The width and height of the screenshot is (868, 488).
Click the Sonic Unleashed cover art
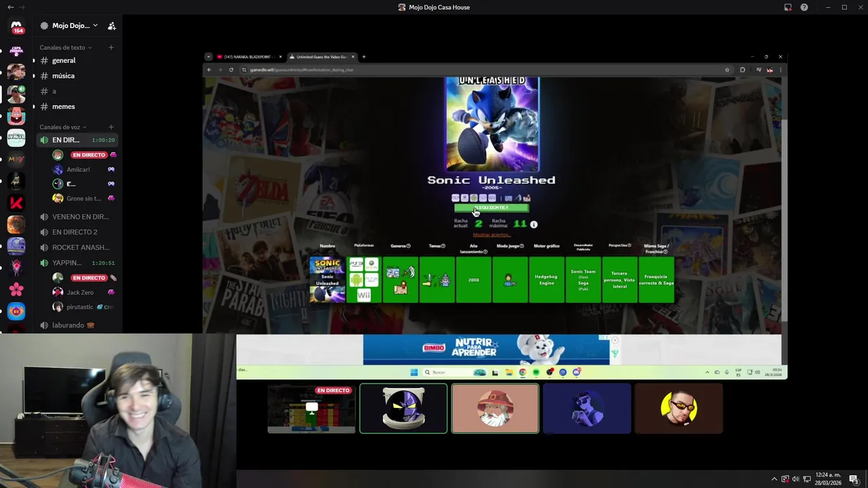pos(492,124)
